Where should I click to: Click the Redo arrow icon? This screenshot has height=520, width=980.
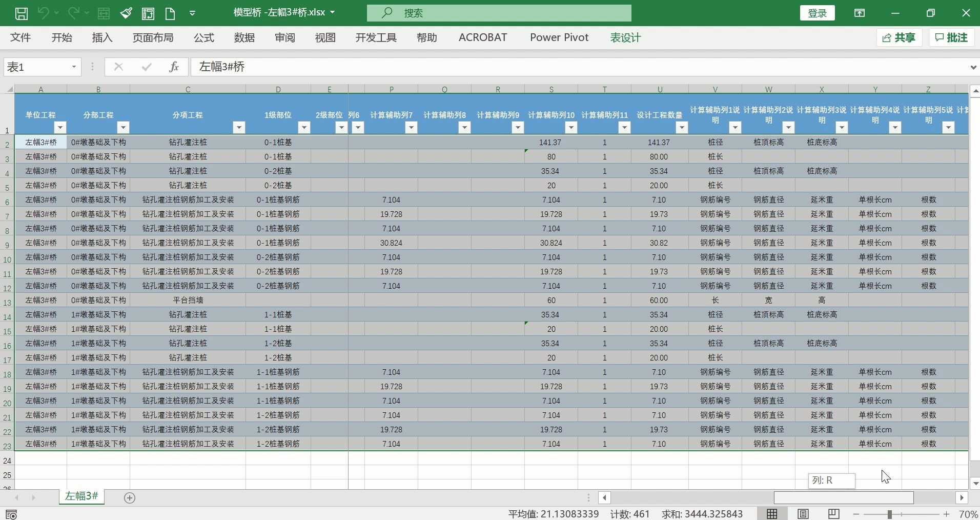pos(74,13)
